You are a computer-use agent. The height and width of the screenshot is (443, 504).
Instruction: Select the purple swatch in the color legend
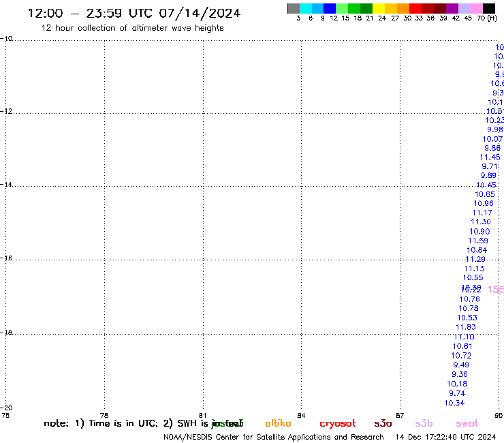point(452,8)
